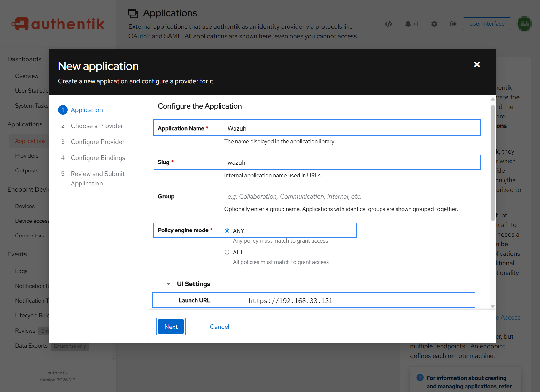Click 'All policies must match to grant access'
Viewport: 540px width, 392px height.
point(281,262)
